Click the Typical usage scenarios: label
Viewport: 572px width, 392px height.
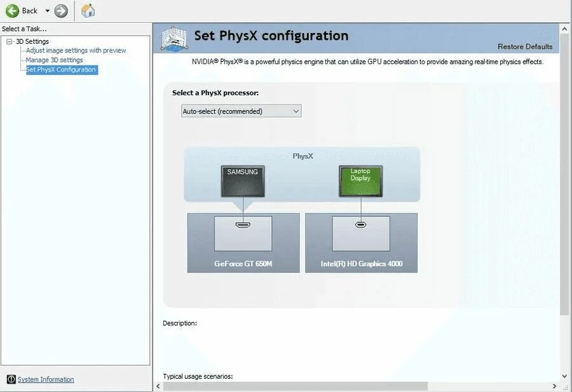click(198, 376)
